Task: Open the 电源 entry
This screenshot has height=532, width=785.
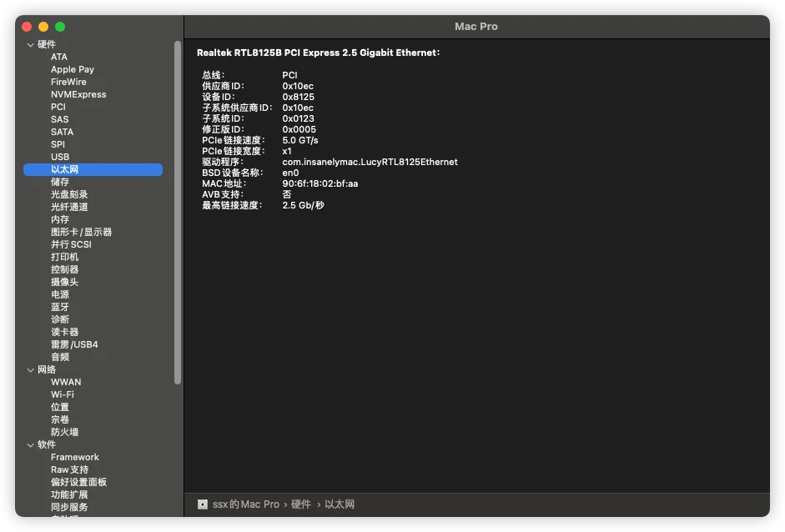Action: pos(60,295)
